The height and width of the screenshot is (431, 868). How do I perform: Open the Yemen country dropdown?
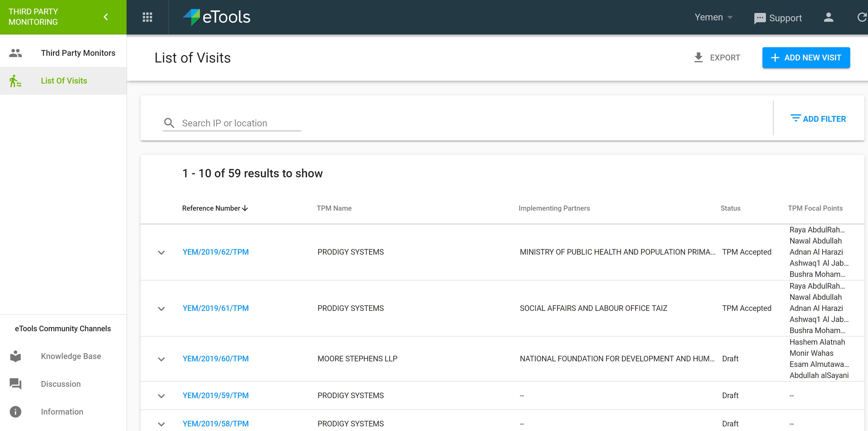[x=713, y=17]
